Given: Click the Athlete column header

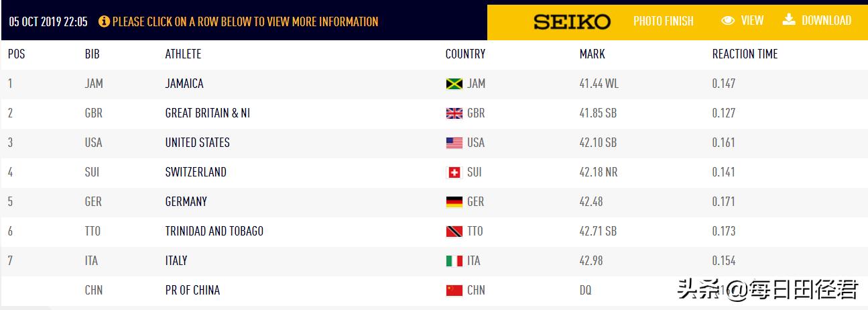Looking at the screenshot, I should pyautogui.click(x=183, y=54).
